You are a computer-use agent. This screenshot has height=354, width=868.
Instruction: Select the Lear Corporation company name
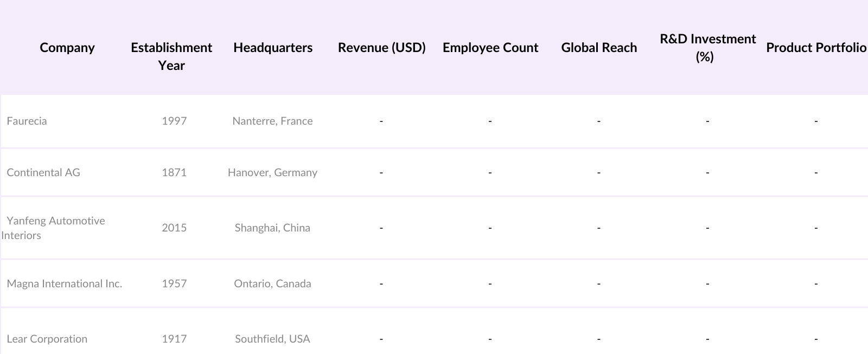[x=47, y=339]
